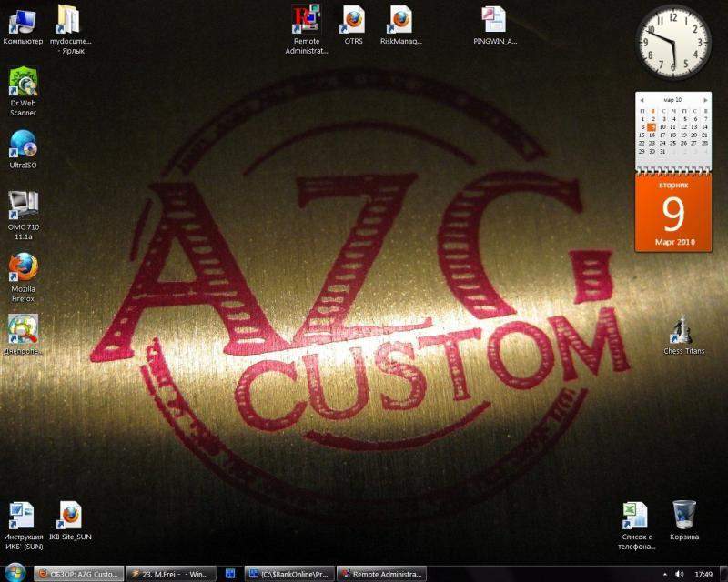This screenshot has height=582, width=728.
Task: Click the orange вторник 9 date page
Action: pyautogui.click(x=673, y=213)
